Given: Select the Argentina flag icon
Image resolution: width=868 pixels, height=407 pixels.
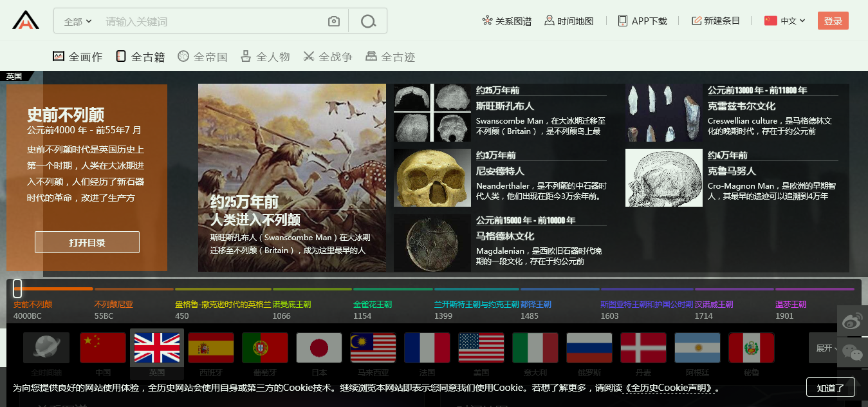Looking at the screenshot, I should coord(697,348).
